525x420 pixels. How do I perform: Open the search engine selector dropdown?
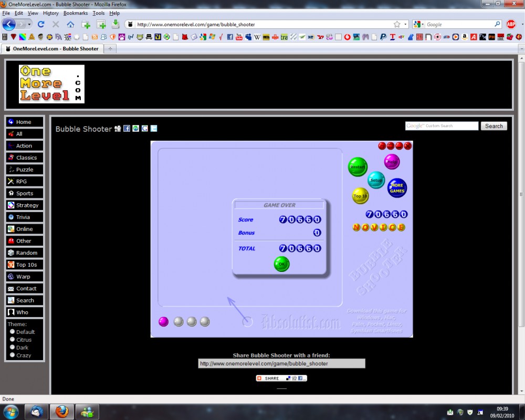click(419, 24)
